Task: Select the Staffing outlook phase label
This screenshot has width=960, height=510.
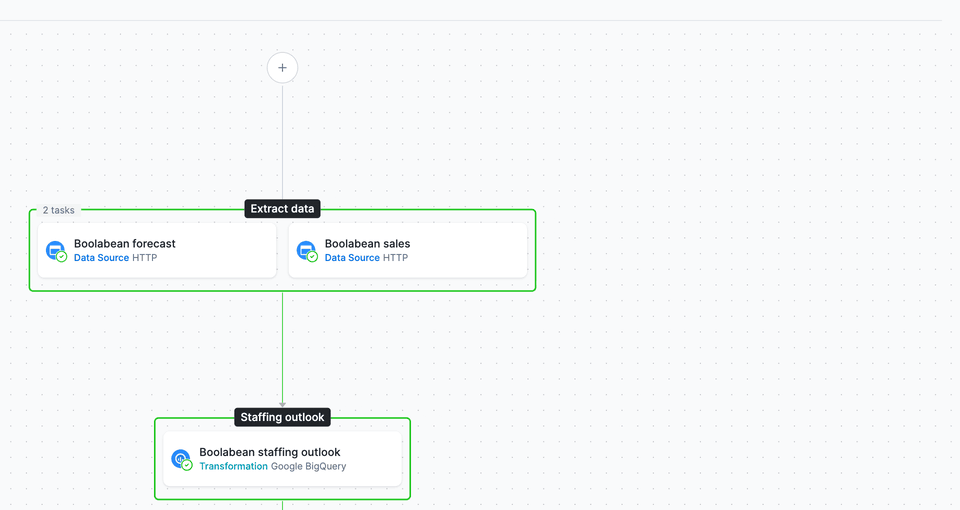Action: click(x=282, y=418)
